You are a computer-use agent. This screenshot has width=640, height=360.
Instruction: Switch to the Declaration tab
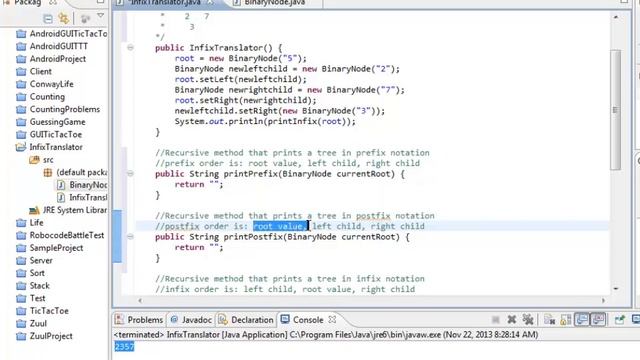click(246, 320)
